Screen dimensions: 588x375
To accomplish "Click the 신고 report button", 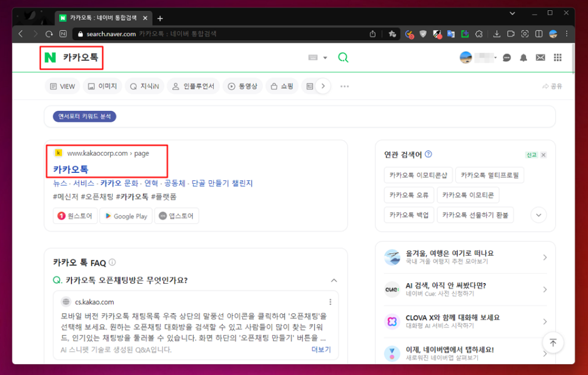I will [x=531, y=155].
